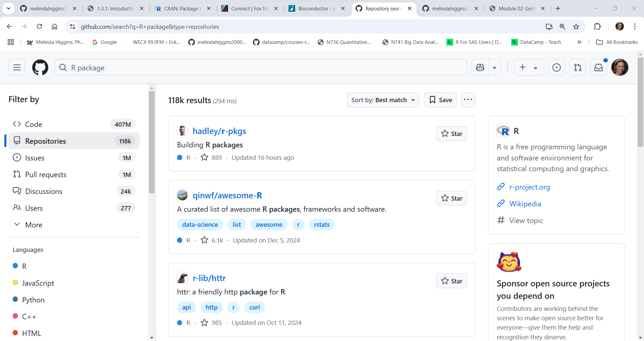Star the qinwf/awesome-R repository

pos(451,198)
